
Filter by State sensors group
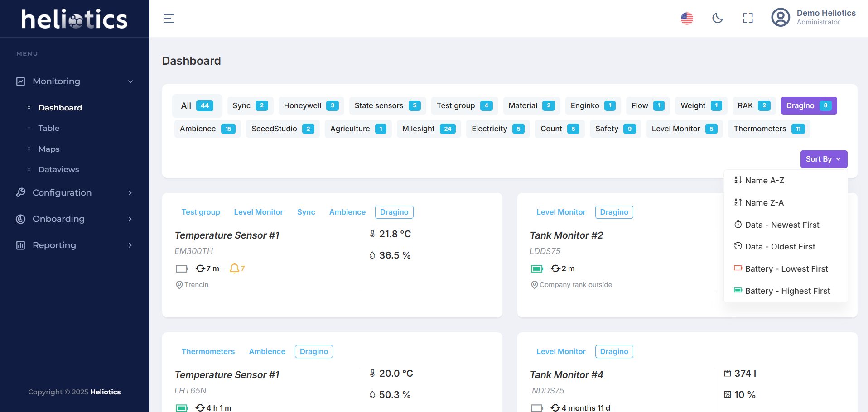[387, 105]
